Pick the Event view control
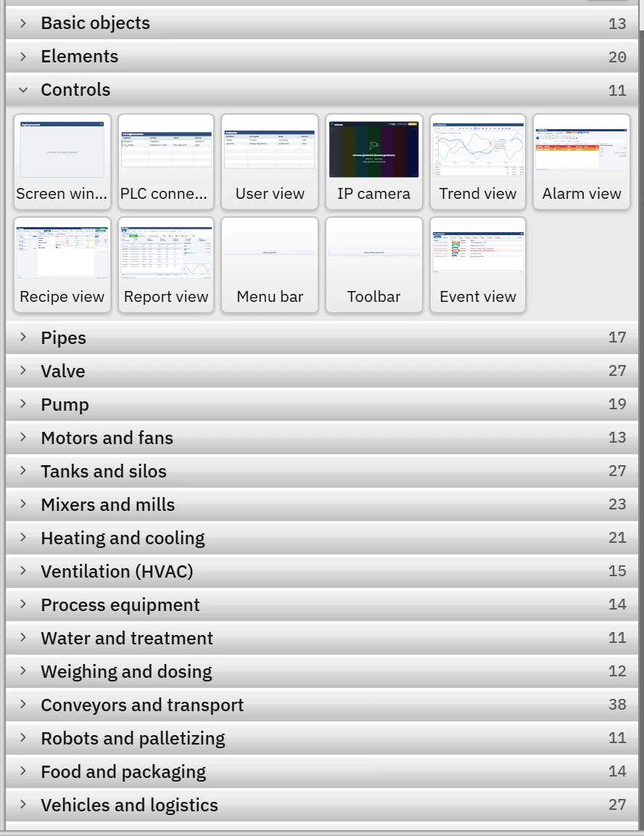 [x=478, y=264]
